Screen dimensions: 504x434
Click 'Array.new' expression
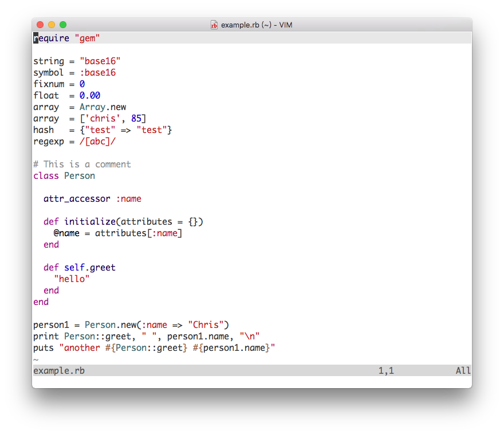click(x=103, y=107)
